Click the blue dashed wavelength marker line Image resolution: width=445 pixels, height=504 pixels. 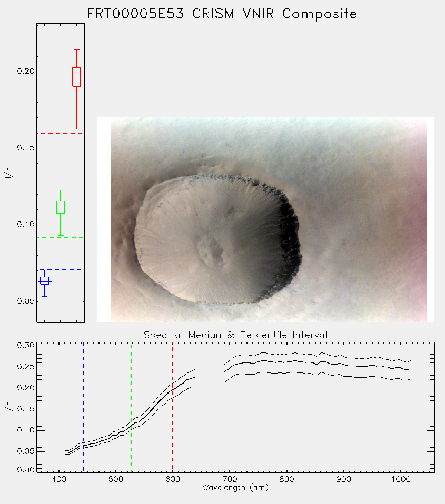point(83,407)
